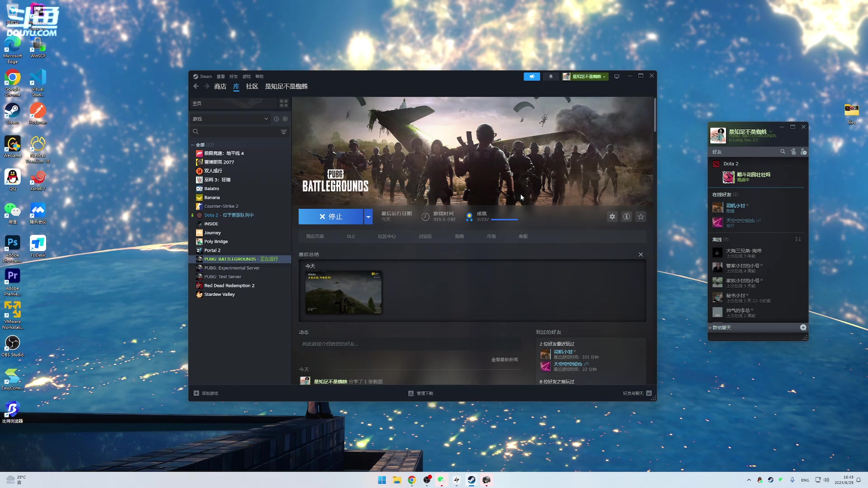Open the View menu in Steam
Image resolution: width=868 pixels, height=488 pixels.
221,76
